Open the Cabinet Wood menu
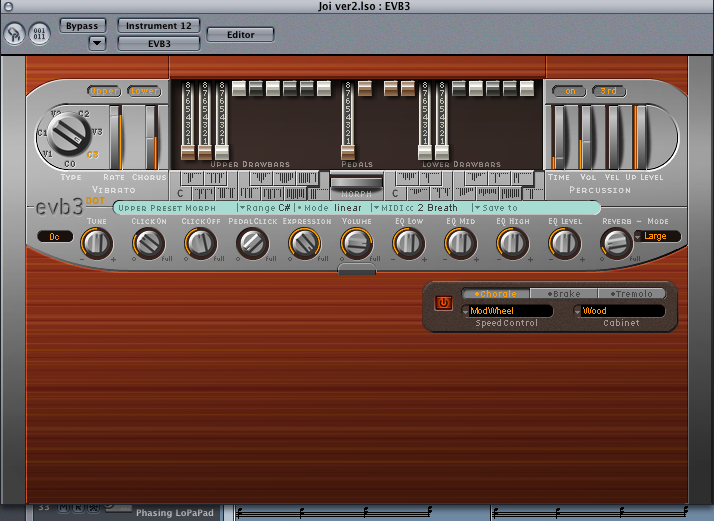Screen dimensions: 714x521 click(x=619, y=311)
